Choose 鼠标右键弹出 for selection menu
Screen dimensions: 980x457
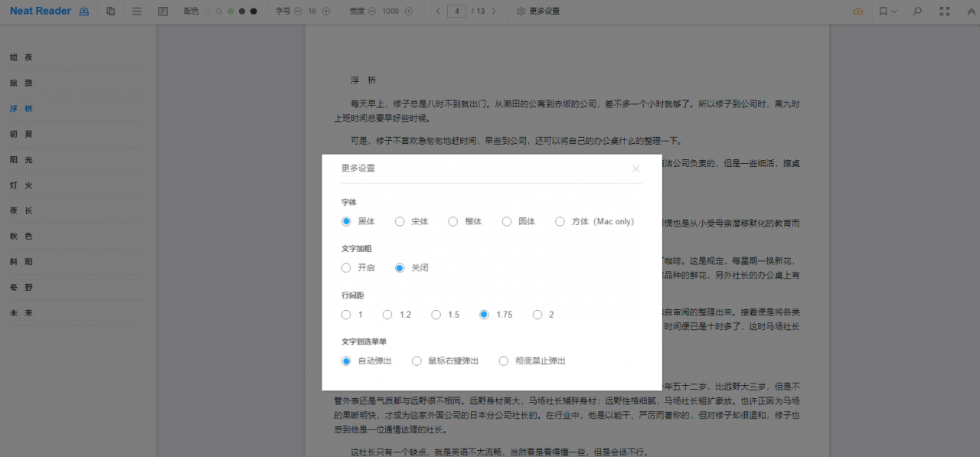tap(416, 361)
